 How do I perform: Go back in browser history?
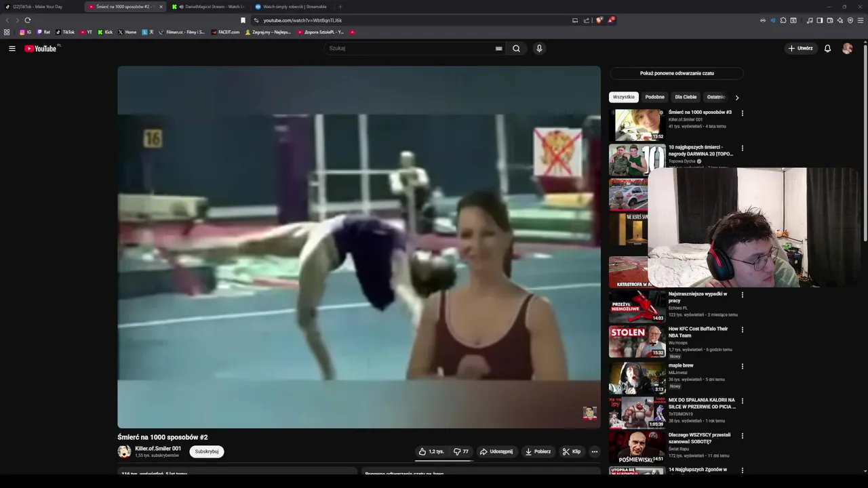point(7,20)
